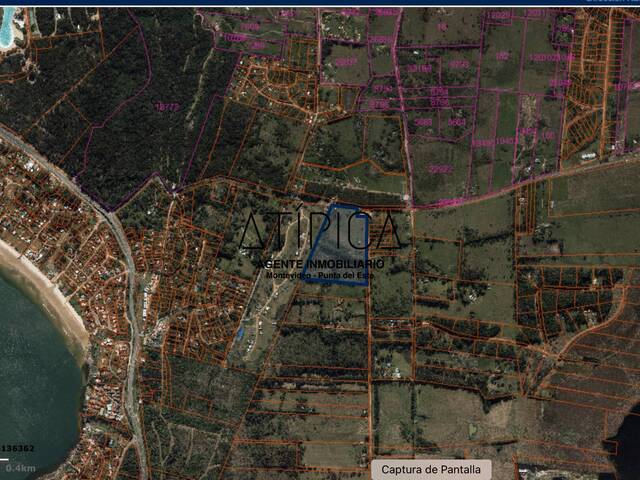Click the 0.4km scale bar
Viewport: 640px width, 480px height.
tap(20, 467)
